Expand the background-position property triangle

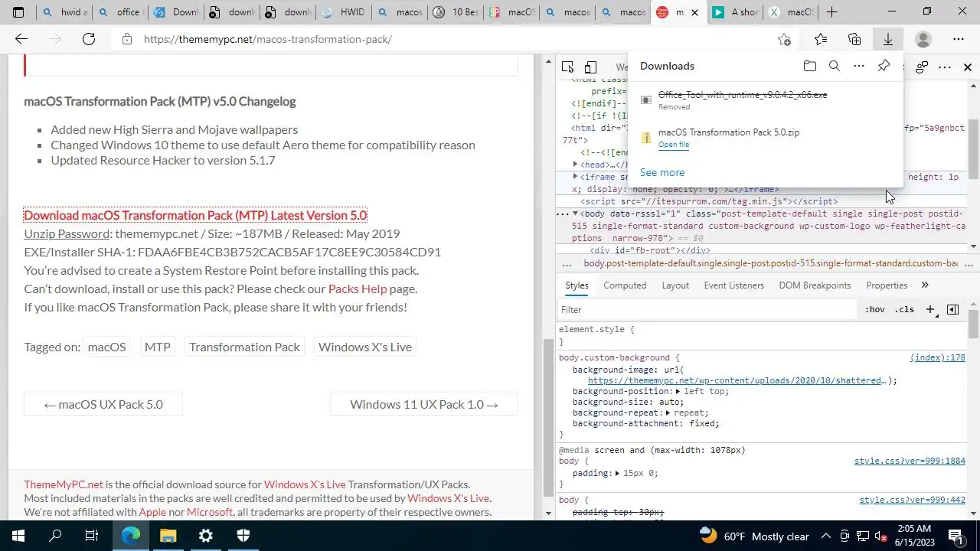(x=678, y=391)
